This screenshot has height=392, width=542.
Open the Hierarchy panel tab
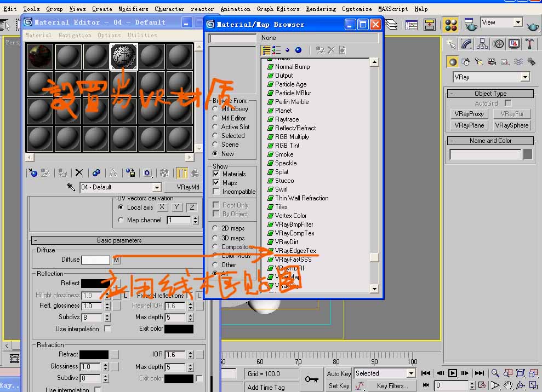482,44
